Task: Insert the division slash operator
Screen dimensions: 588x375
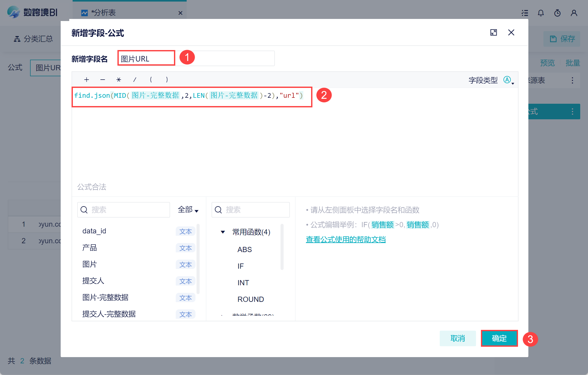Action: [x=135, y=80]
